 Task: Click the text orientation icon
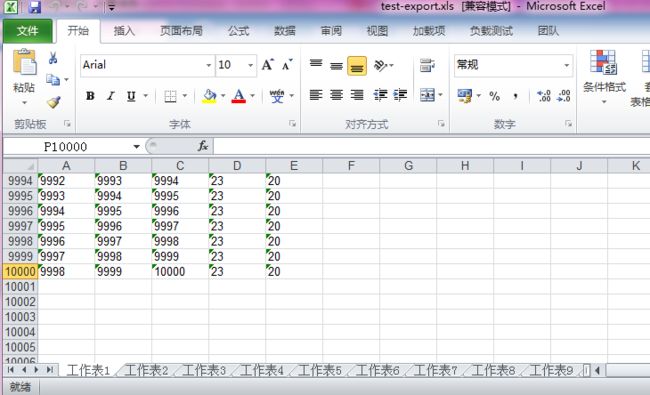pos(380,65)
